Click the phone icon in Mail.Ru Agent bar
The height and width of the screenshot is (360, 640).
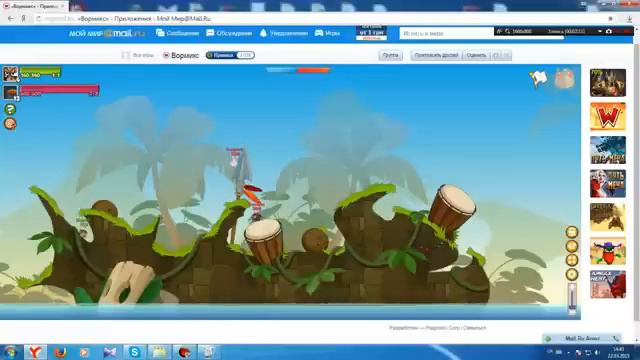(x=616, y=338)
